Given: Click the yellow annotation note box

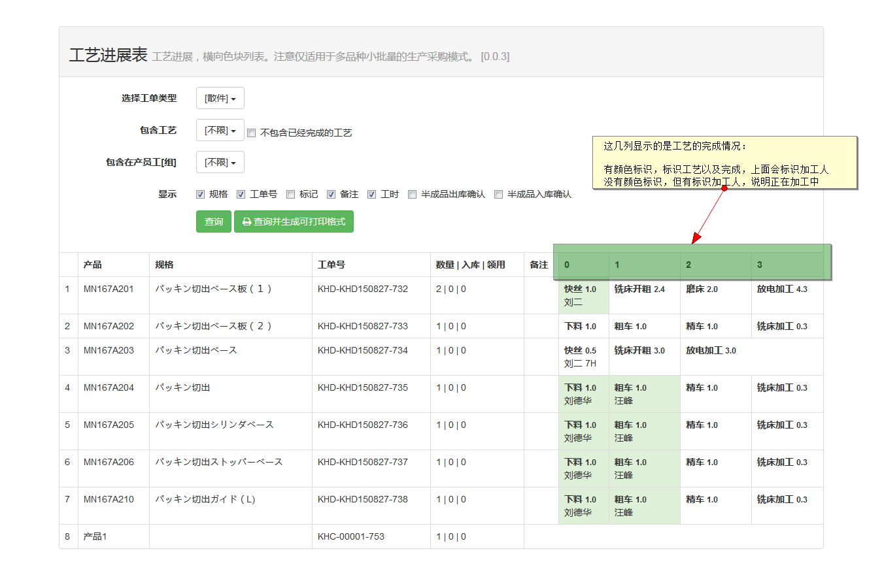Looking at the screenshot, I should (x=724, y=163).
